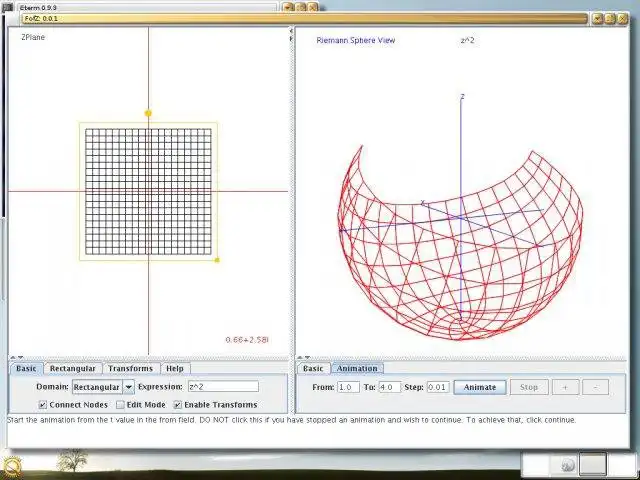Click the yellow circular handle above the grid

148,113
